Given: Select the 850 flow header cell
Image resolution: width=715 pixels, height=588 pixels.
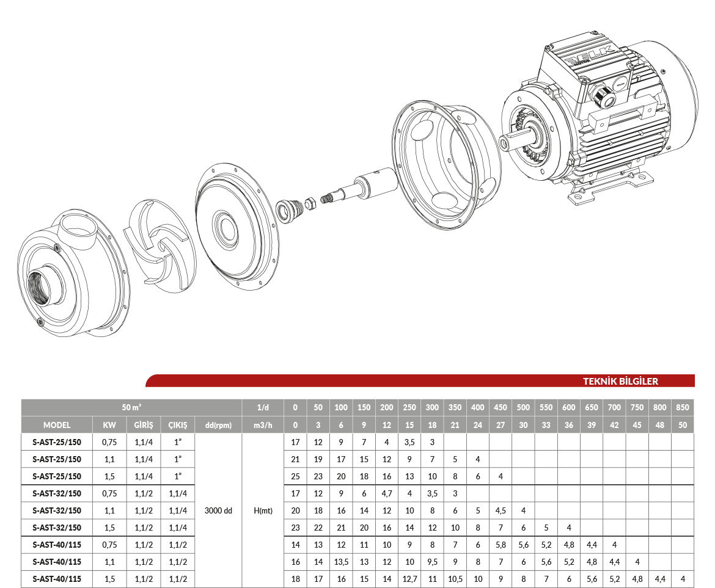Looking at the screenshot, I should [683, 407].
